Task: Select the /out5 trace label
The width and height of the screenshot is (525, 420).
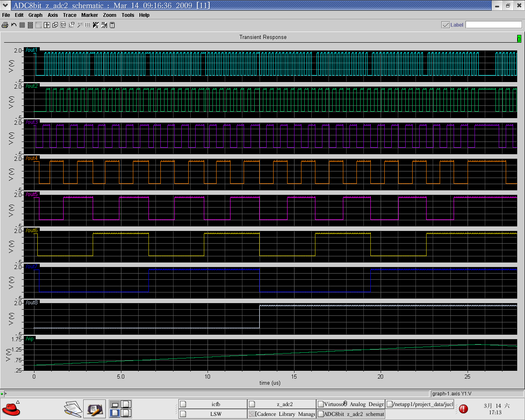Action: (32, 194)
